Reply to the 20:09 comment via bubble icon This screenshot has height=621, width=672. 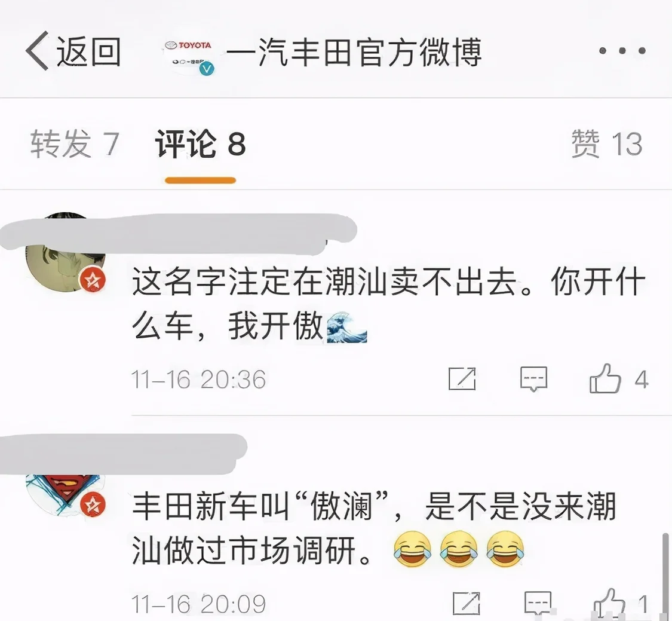pos(538,604)
